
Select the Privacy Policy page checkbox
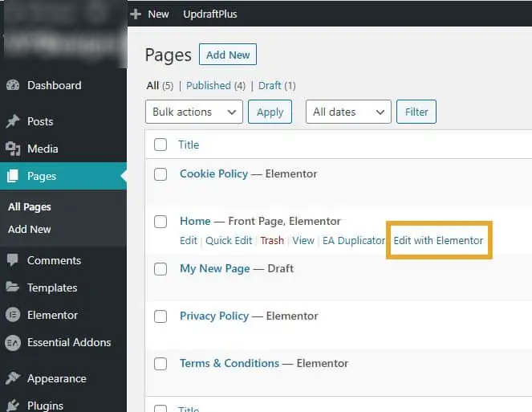tap(160, 316)
